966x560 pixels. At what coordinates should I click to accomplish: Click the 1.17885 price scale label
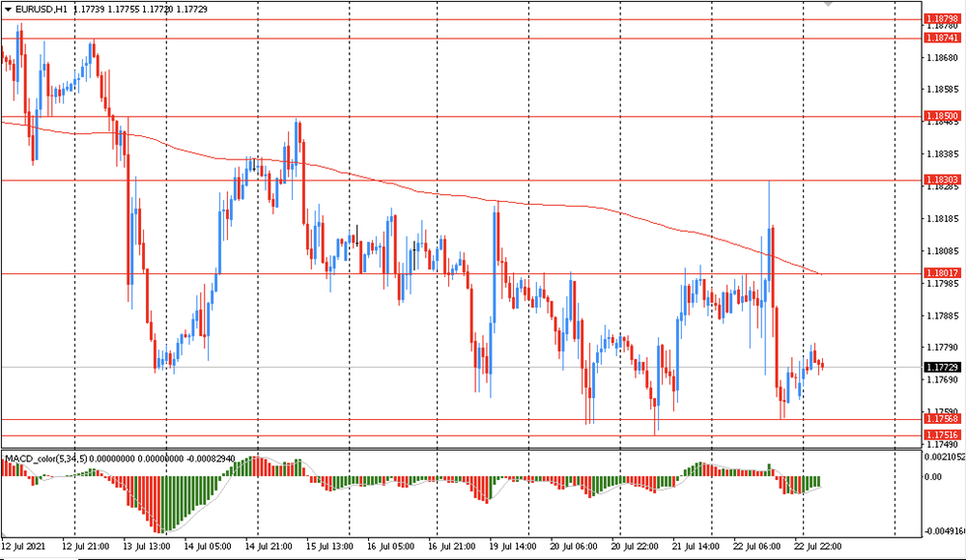[x=943, y=316]
